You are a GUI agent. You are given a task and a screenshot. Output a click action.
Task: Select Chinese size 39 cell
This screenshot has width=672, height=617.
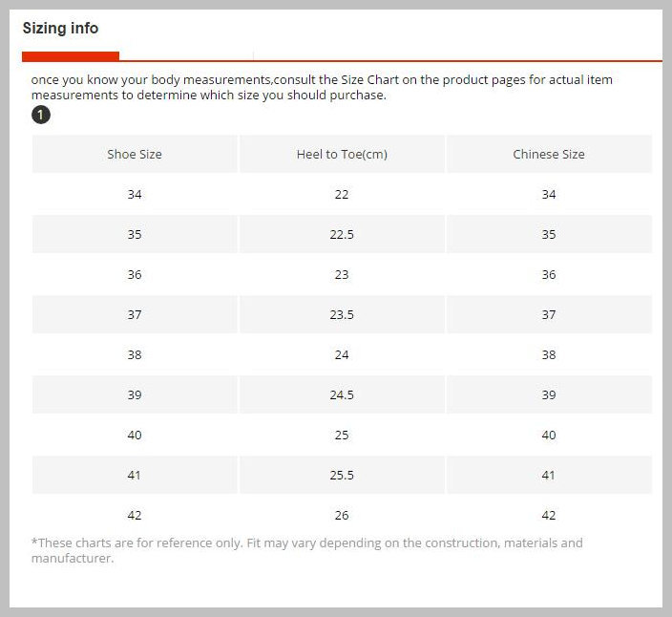coord(549,394)
